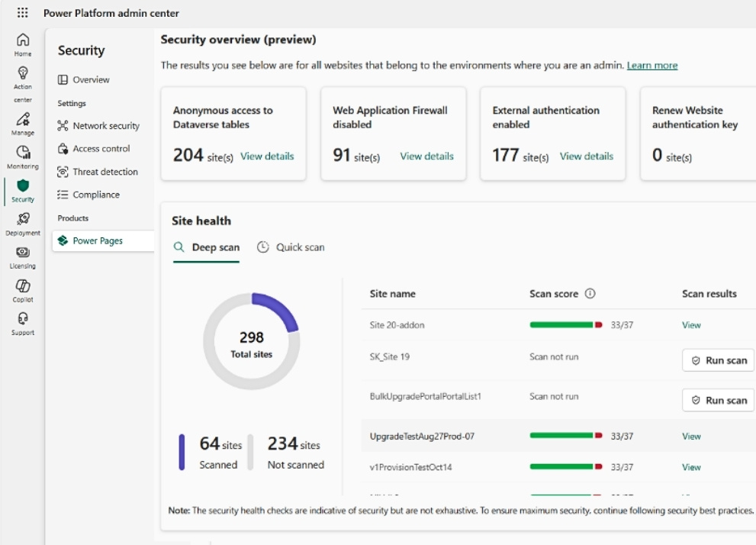Open the Monitoring section
This screenshot has width=756, height=545.
pos(22,154)
